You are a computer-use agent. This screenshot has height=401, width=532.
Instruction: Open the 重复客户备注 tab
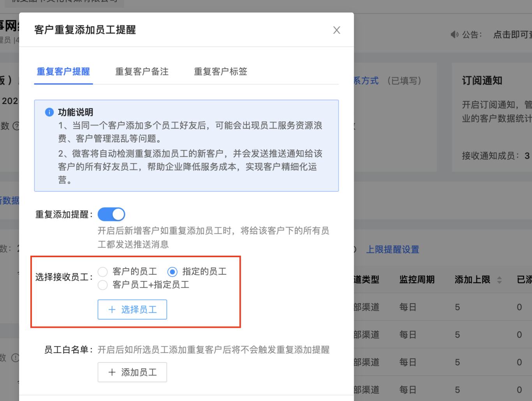click(x=142, y=72)
